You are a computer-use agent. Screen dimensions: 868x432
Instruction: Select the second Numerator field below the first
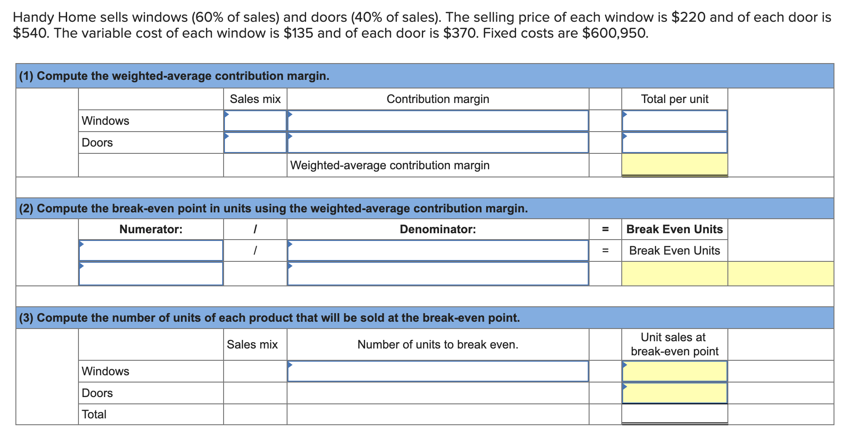tap(151, 273)
